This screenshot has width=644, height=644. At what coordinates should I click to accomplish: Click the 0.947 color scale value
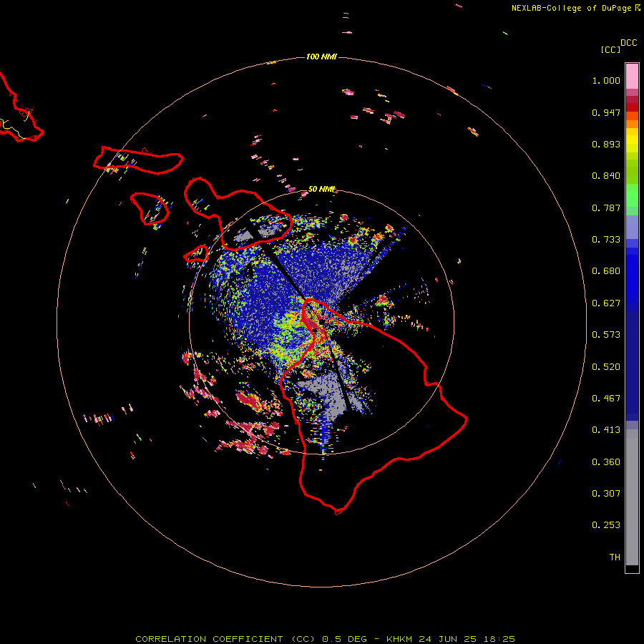pos(606,112)
